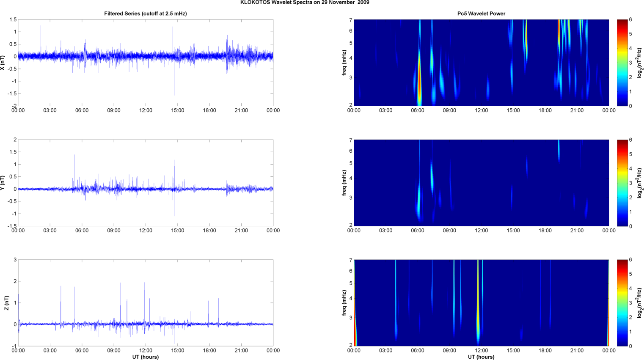This screenshot has height=360, width=644.
Task: Click the 'X (nT)' axis label
Action: 3,63
